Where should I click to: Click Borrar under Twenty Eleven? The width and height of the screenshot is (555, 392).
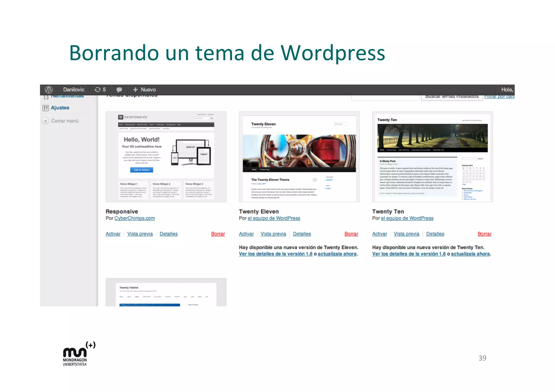[x=351, y=234]
